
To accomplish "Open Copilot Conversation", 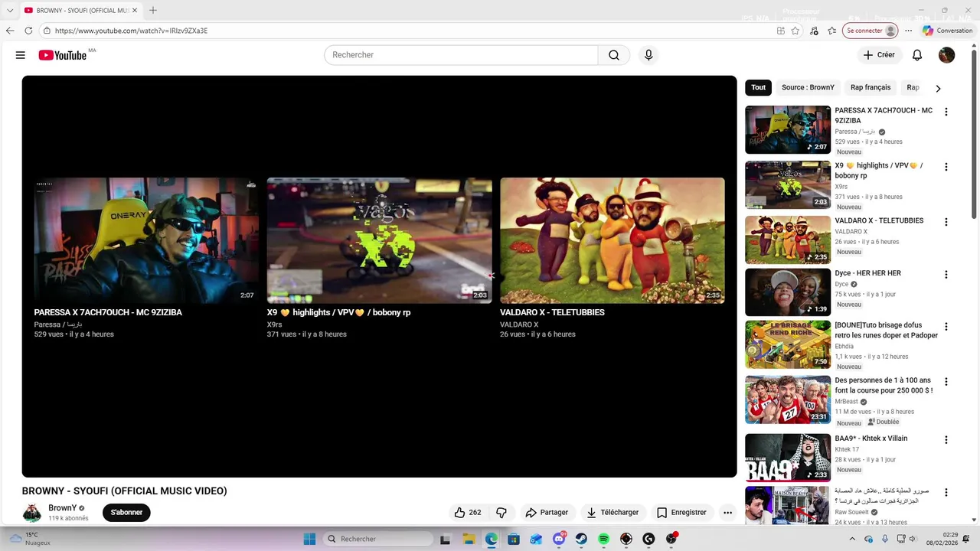I will (947, 31).
